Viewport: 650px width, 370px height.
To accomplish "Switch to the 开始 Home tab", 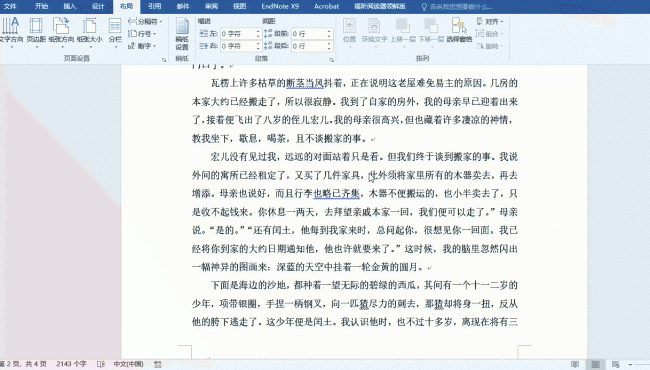I will tap(41, 6).
